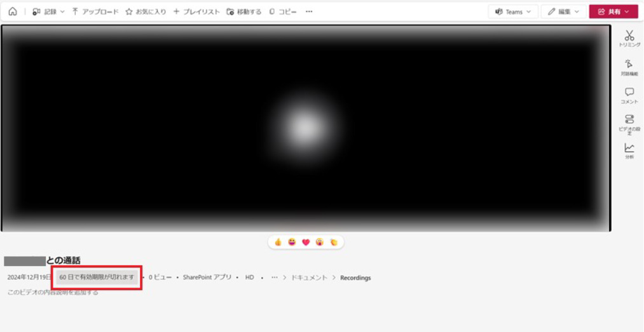
Task: Click the 0 ビュー view count
Action: 160,277
